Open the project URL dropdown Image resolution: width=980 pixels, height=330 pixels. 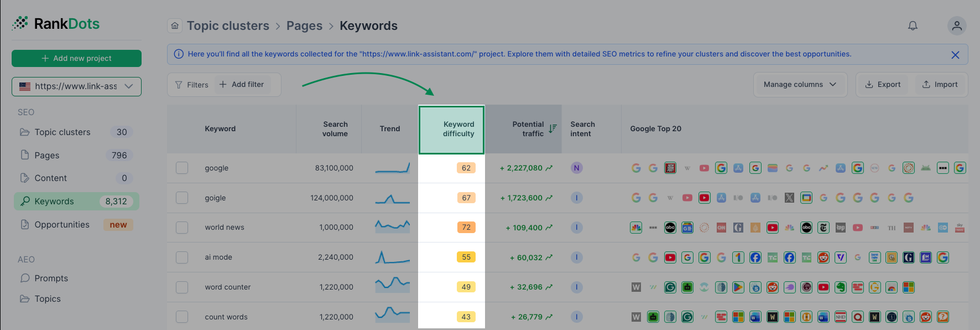tap(76, 86)
